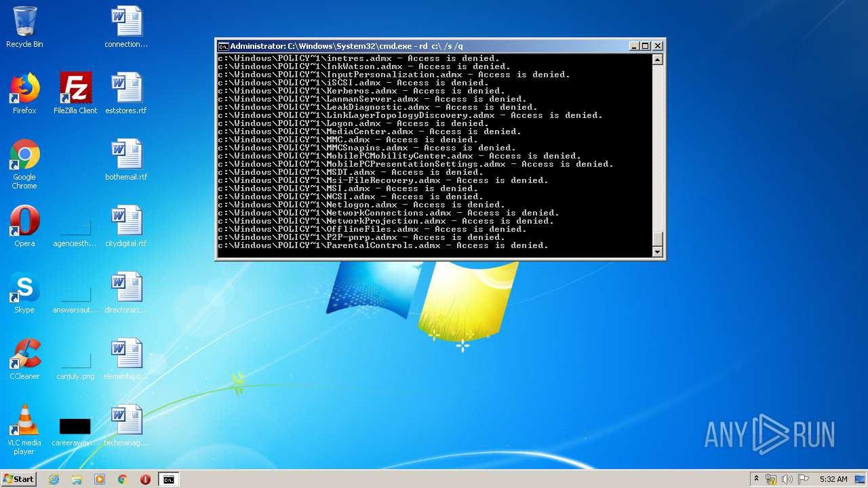868x488 pixels.
Task: Click the InputPersonalization.admx output line
Action: (x=394, y=75)
